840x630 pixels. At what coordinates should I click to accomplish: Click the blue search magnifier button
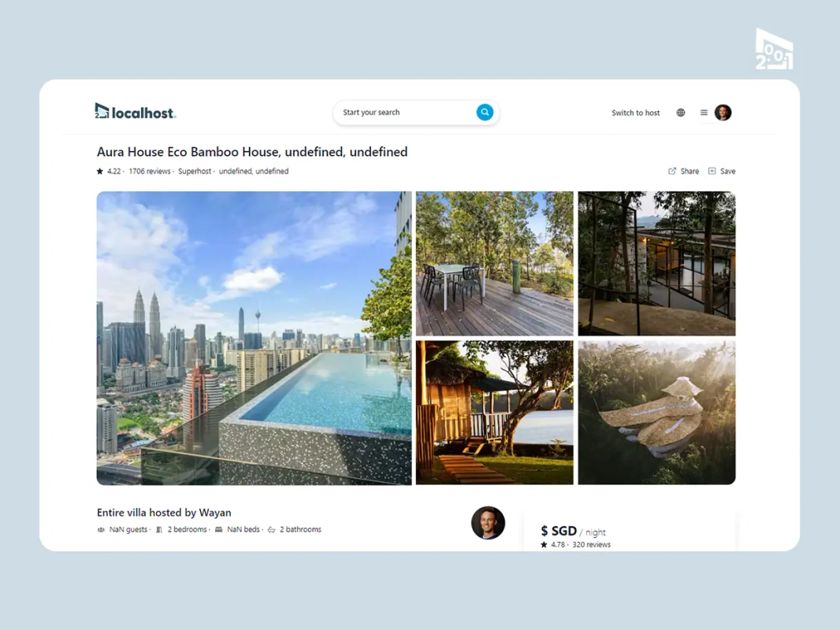(x=485, y=113)
